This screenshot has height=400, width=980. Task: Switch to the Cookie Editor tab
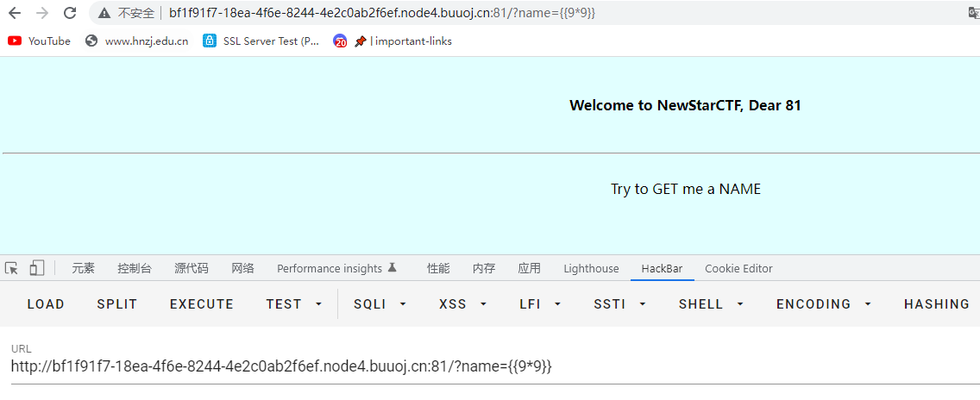click(738, 268)
